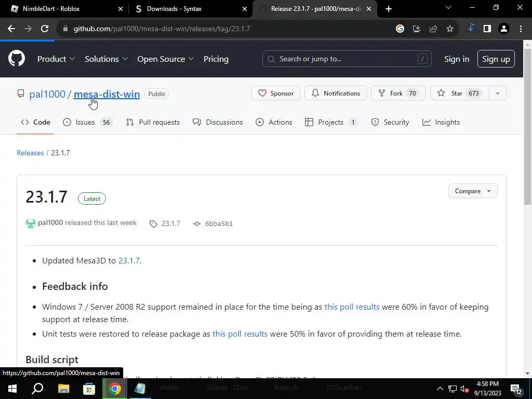Switch to NimbleDart - Roblox browser tab
The width and height of the screenshot is (532, 399).
(64, 9)
